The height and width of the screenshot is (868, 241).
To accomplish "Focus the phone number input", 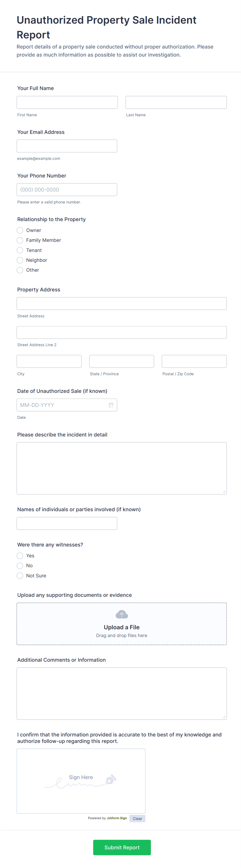I will coord(67,190).
